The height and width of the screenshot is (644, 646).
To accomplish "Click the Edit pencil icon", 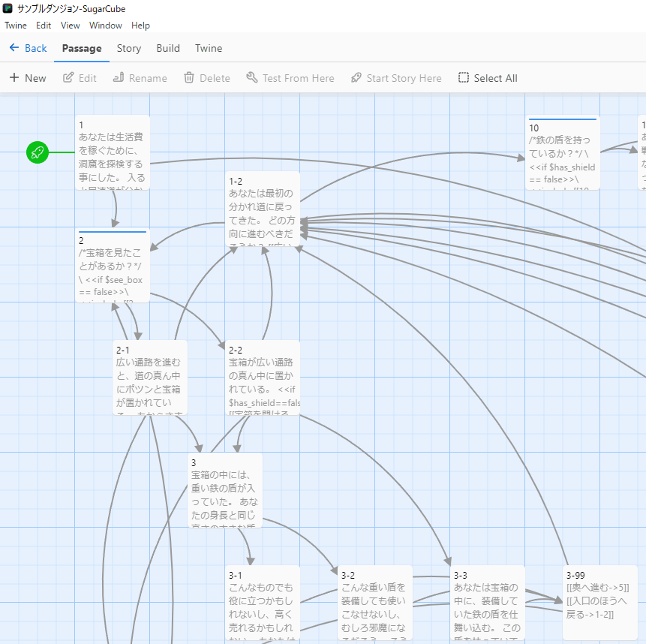I will (68, 77).
